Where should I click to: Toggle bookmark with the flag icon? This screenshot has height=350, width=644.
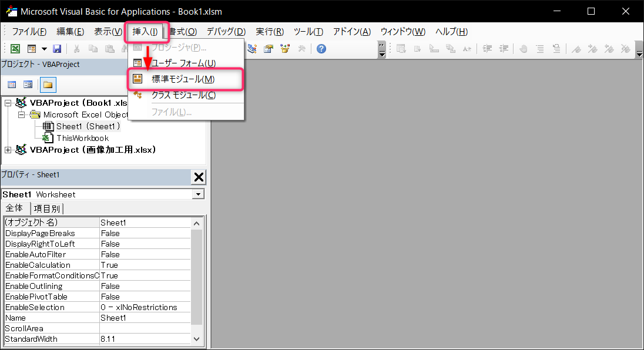576,49
